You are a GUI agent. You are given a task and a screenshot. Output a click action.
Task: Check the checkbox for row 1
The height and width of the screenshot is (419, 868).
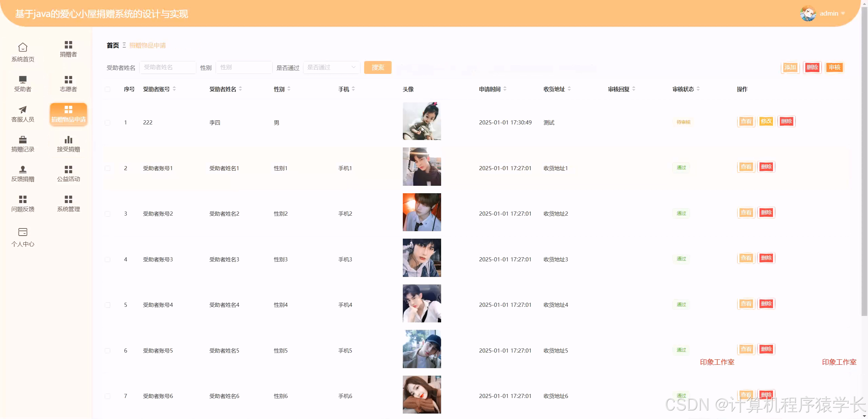coord(107,122)
